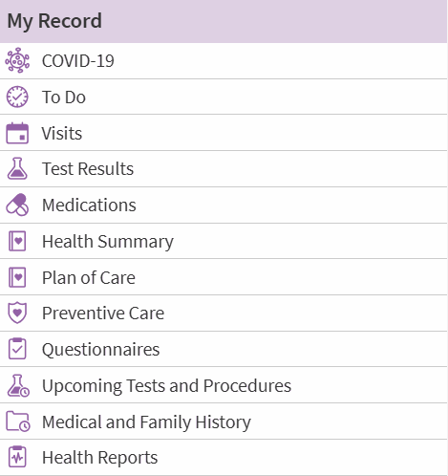
Task: Click the My Record header
Action: click(x=224, y=21)
